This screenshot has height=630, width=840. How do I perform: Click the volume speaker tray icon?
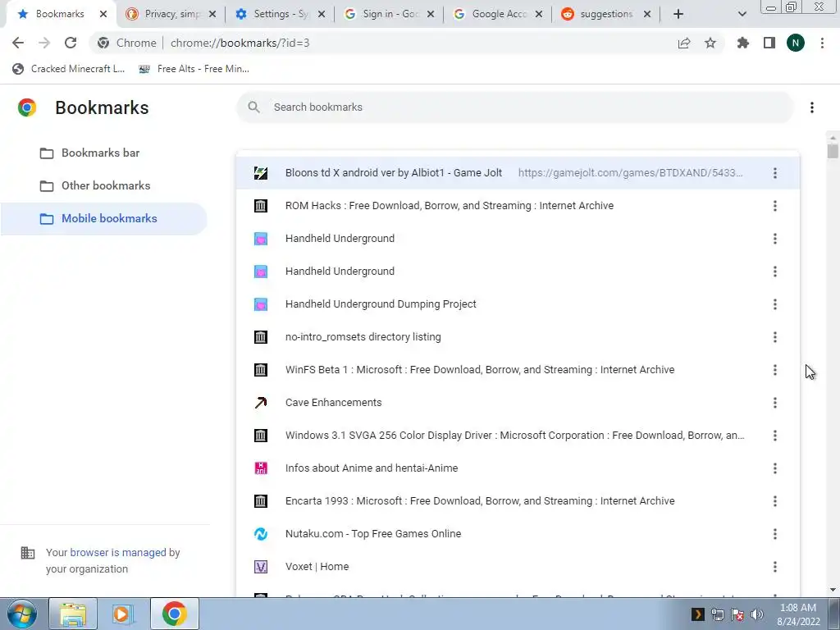757,614
